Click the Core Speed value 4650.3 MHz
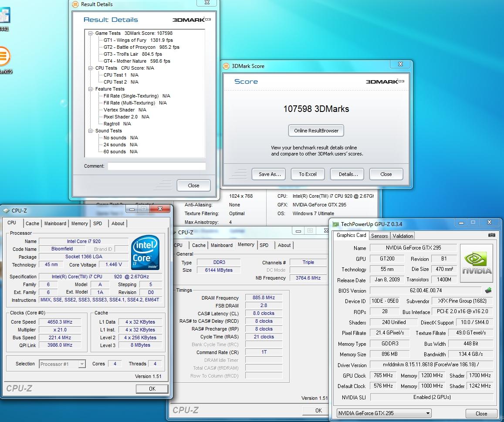The height and width of the screenshot is (422, 504). [x=60, y=322]
